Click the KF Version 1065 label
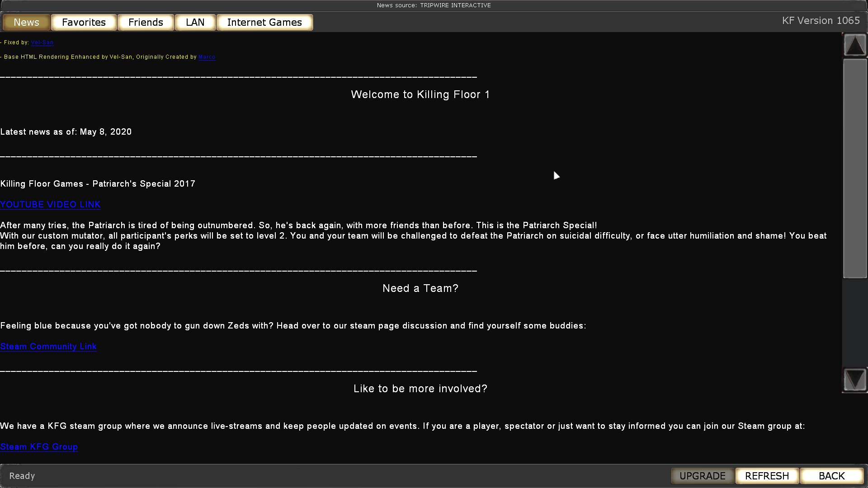The height and width of the screenshot is (488, 868). coord(821,21)
